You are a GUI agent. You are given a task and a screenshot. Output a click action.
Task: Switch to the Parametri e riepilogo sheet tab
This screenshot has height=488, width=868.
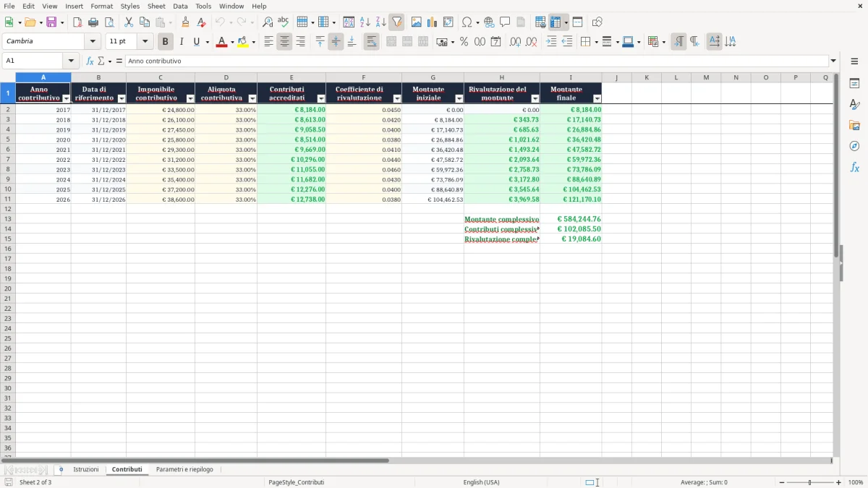point(184,470)
